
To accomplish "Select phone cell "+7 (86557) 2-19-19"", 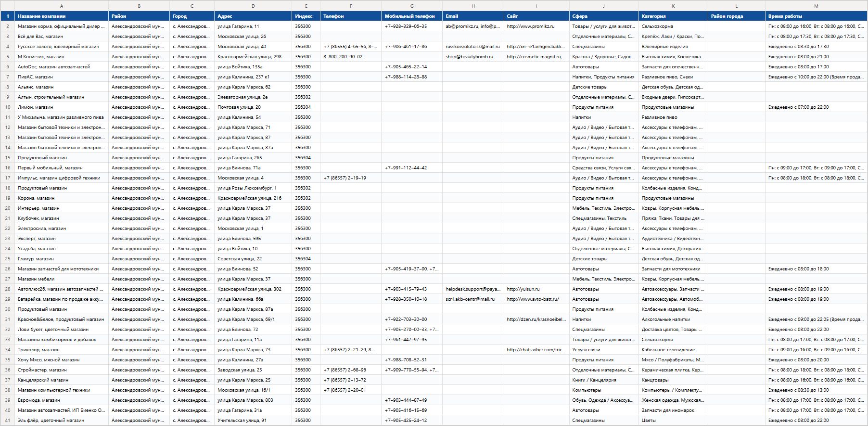I will [351, 178].
